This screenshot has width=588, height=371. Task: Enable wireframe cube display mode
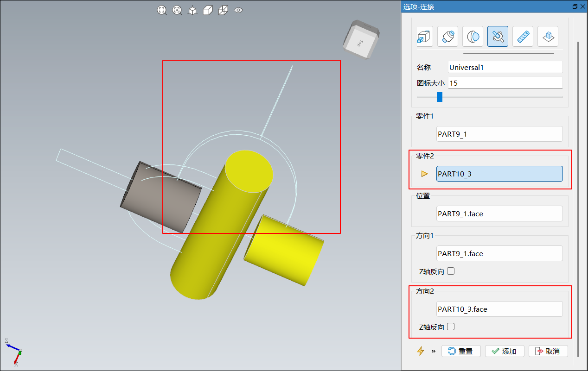click(223, 10)
